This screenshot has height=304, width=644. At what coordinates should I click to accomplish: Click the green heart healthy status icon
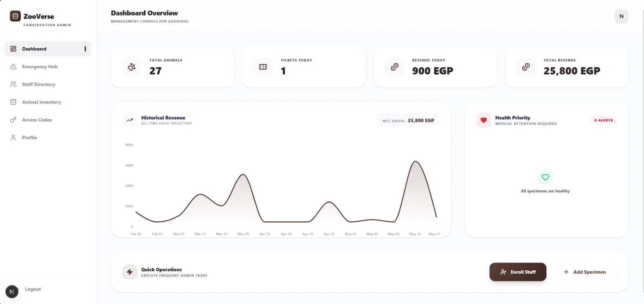coord(545,177)
